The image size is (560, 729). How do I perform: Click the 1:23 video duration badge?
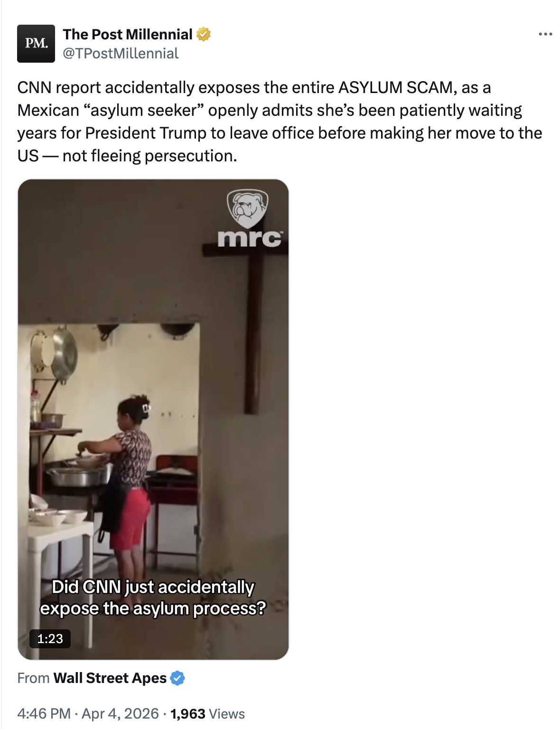[x=50, y=638]
